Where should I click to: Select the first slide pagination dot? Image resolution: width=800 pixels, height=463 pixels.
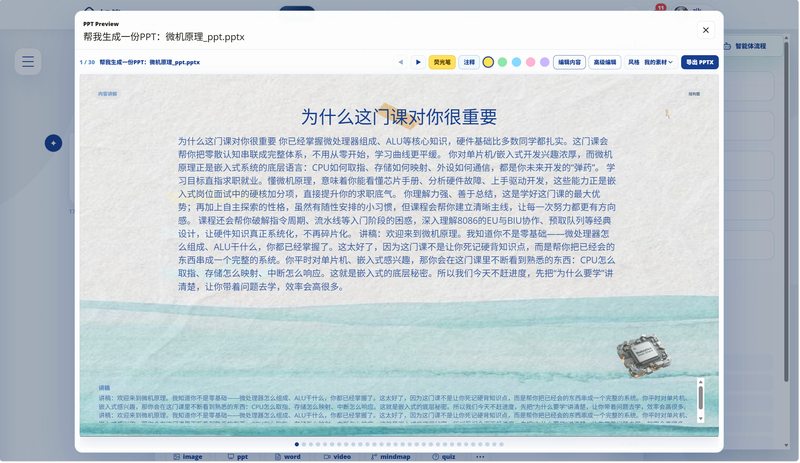(x=297, y=444)
